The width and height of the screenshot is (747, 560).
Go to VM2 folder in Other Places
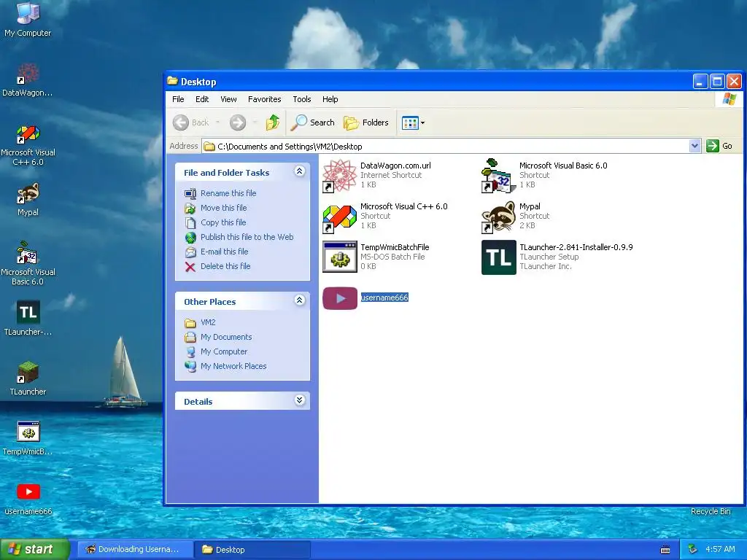point(208,322)
